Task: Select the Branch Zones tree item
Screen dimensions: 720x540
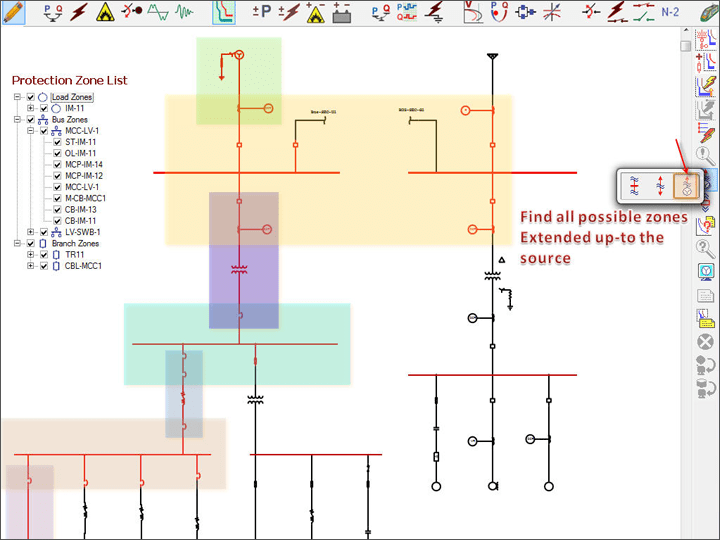Action: (x=76, y=243)
